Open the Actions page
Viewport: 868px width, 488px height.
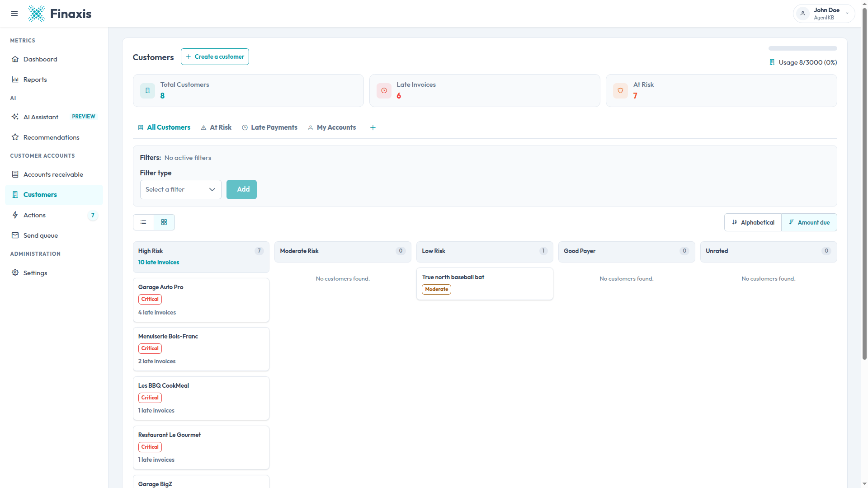(x=54, y=215)
